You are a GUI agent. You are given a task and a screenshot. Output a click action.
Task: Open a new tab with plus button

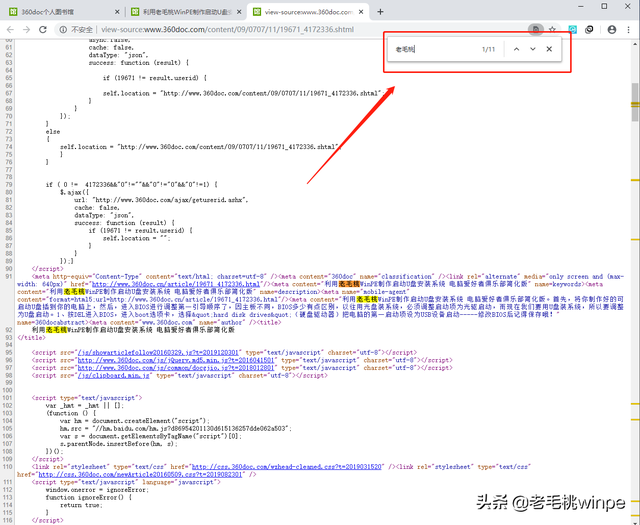[380, 12]
